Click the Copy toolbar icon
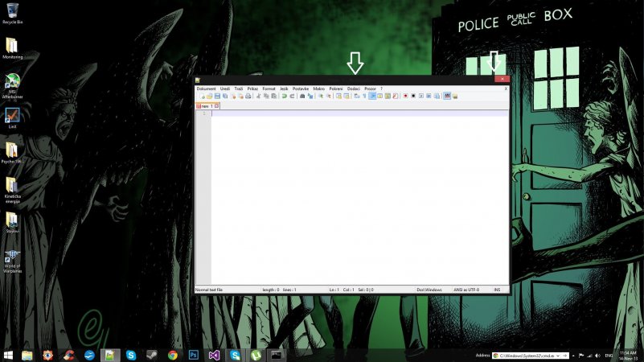 (x=266, y=97)
